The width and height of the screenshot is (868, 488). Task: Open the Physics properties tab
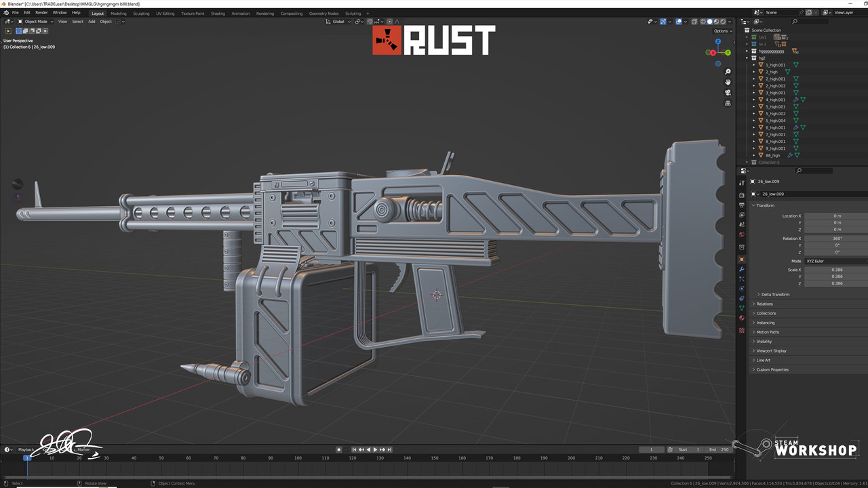(742, 289)
